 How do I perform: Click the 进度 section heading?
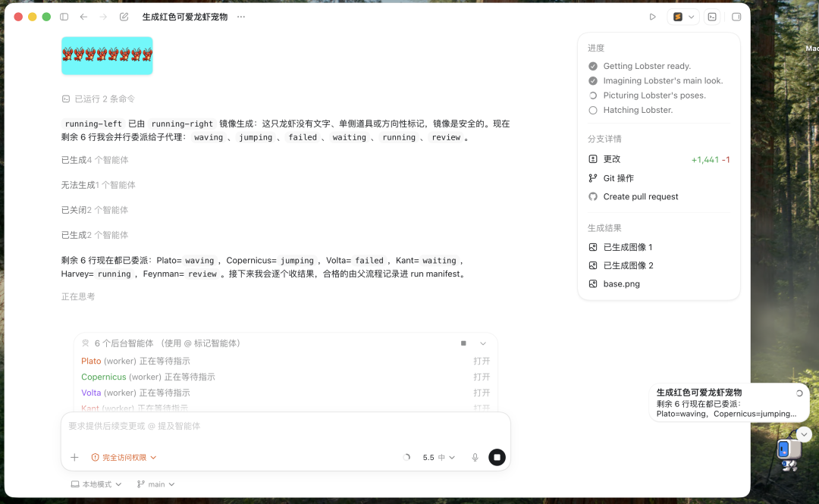pos(596,48)
